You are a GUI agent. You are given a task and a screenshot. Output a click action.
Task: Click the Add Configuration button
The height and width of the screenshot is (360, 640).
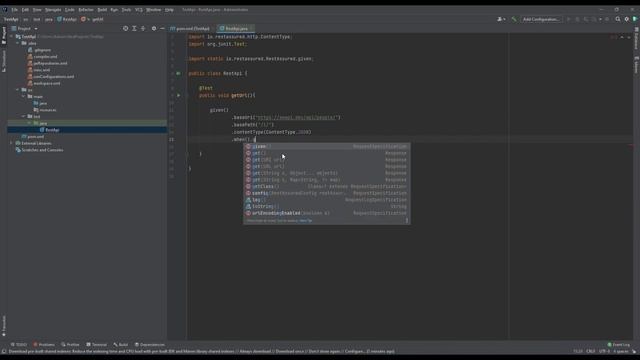coord(541,19)
